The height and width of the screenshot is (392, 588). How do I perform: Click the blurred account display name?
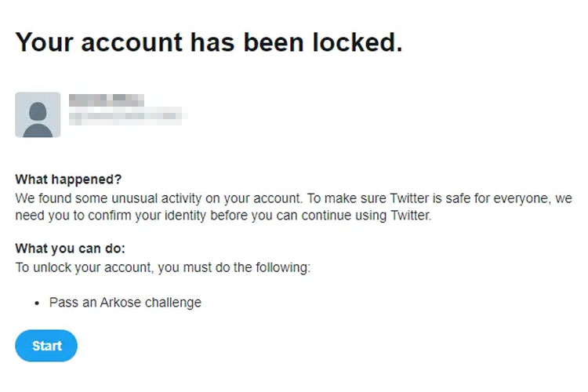[106, 100]
